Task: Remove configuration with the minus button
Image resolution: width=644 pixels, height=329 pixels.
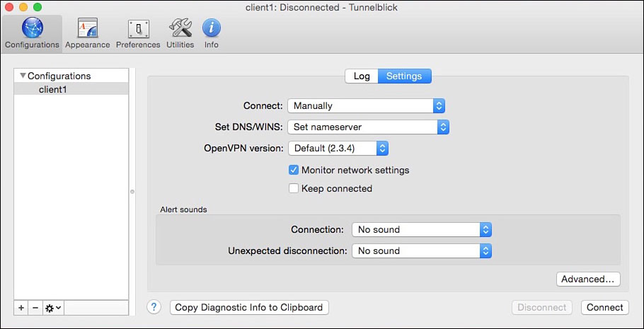Action: click(x=35, y=308)
